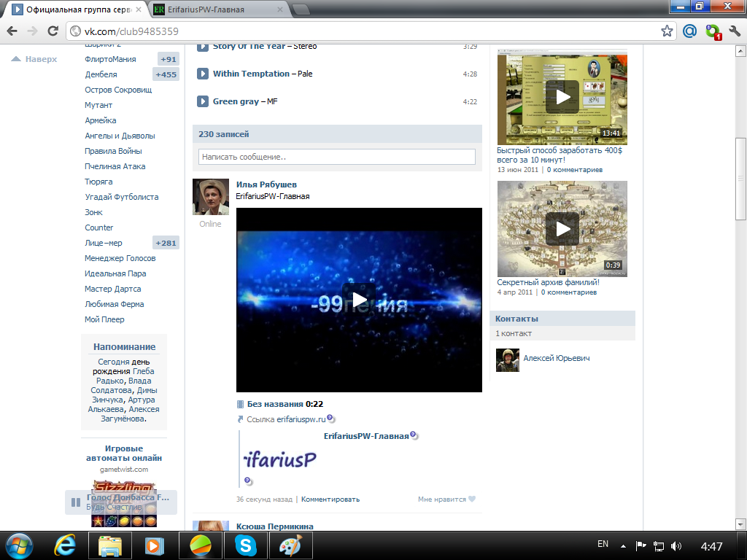Image resolution: width=747 pixels, height=560 pixels.
Task: Launch Internet Explorer from the taskbar
Action: click(x=65, y=545)
